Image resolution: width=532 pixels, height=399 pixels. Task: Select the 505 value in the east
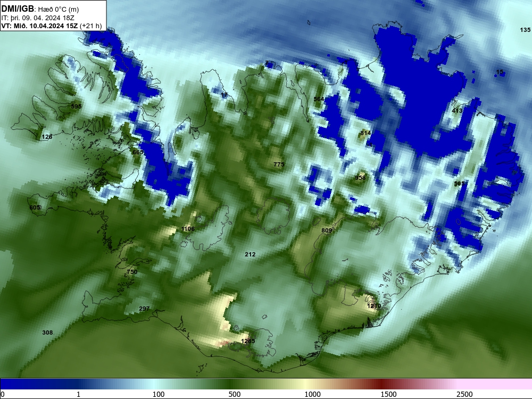(459, 184)
